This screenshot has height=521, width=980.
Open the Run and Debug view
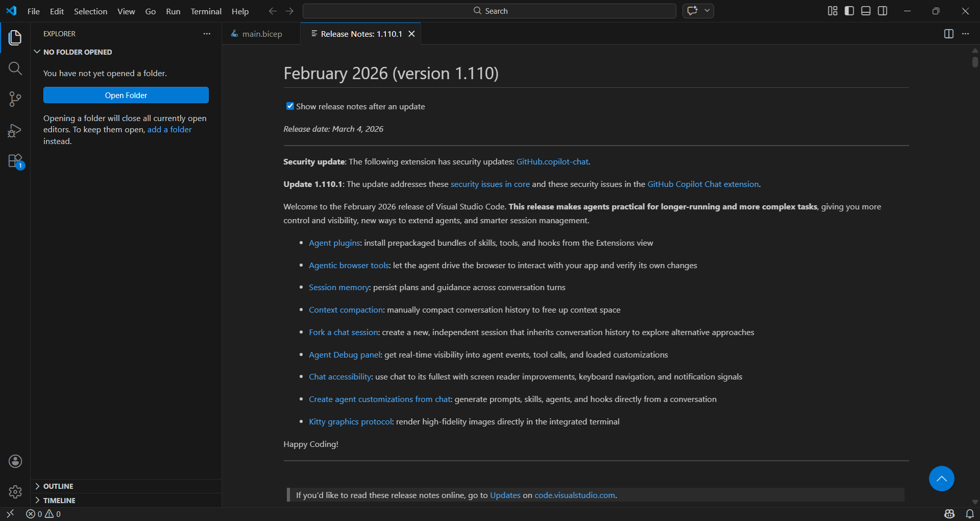pos(15,131)
